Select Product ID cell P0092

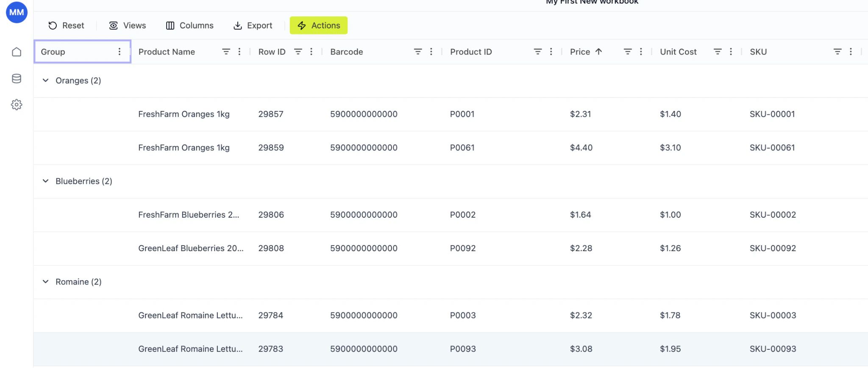pyautogui.click(x=463, y=248)
